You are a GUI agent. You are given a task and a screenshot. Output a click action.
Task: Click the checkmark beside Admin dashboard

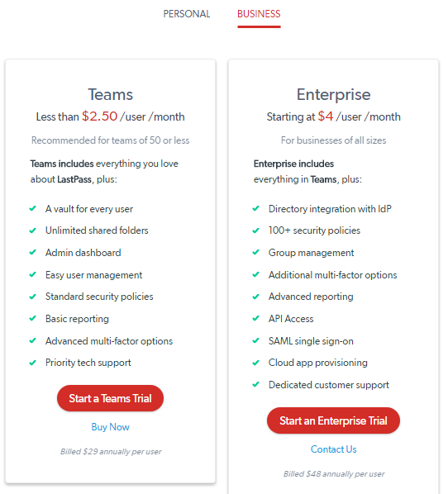[x=33, y=252]
